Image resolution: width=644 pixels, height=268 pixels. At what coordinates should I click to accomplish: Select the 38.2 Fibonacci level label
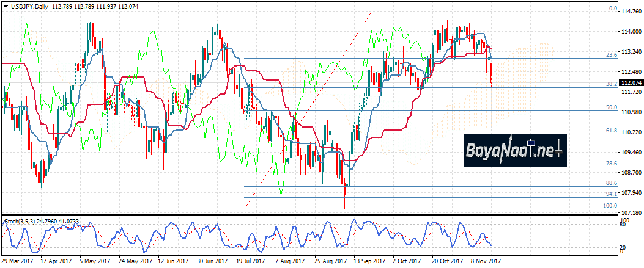coord(610,84)
